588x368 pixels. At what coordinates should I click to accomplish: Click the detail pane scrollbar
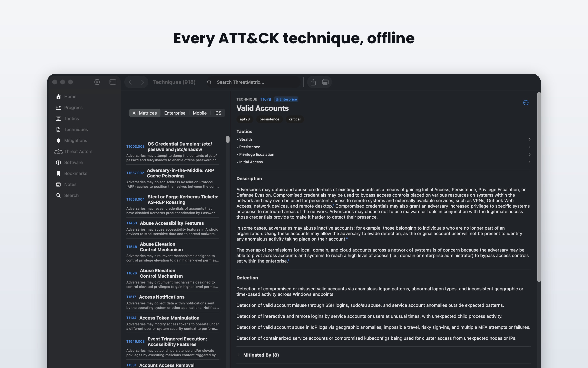(539, 187)
